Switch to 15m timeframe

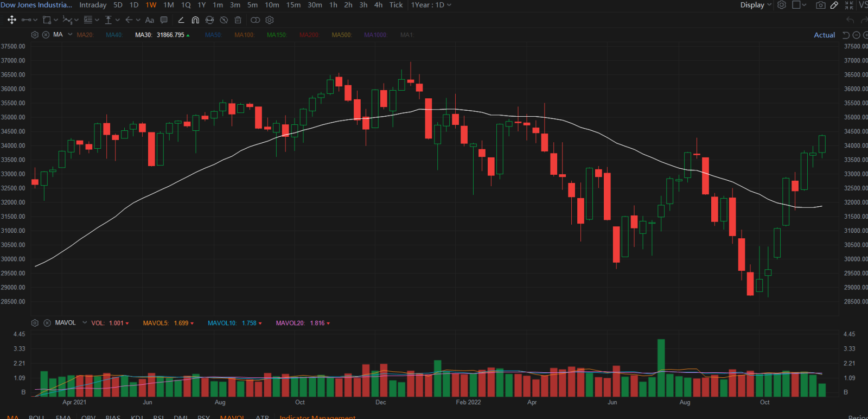(293, 5)
